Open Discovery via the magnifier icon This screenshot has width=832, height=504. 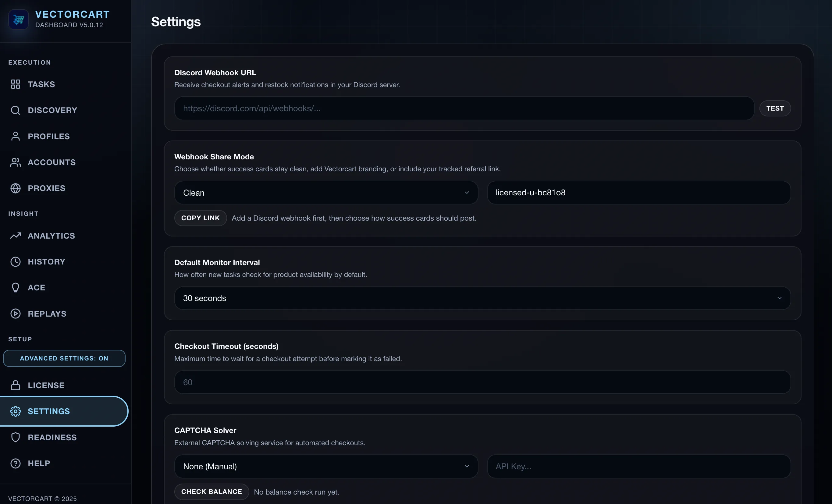click(x=15, y=110)
